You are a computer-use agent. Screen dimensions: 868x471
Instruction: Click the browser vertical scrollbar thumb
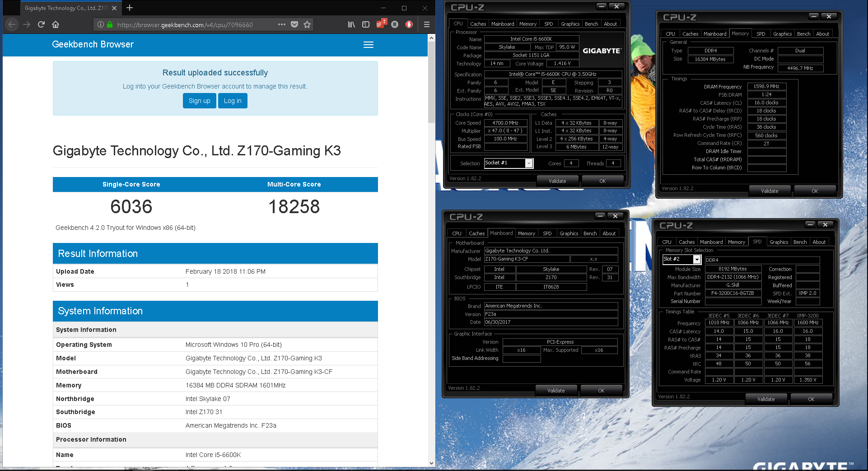tap(431, 82)
